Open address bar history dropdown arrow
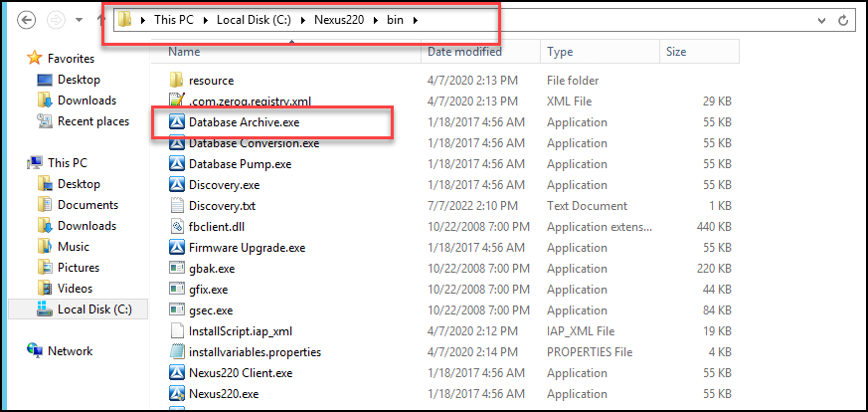The width and height of the screenshot is (868, 412). (x=822, y=21)
